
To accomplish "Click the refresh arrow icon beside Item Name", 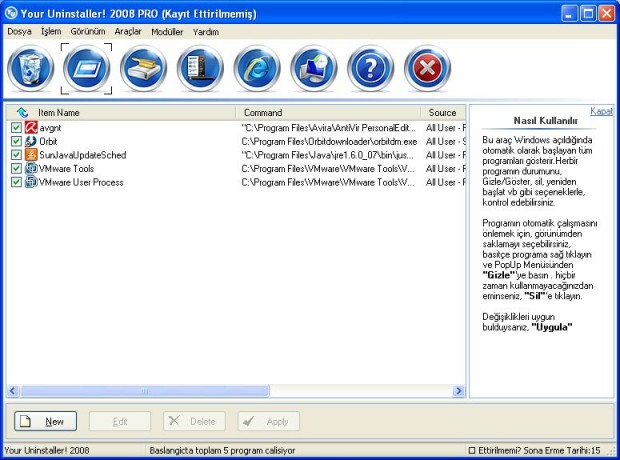I will tap(22, 113).
